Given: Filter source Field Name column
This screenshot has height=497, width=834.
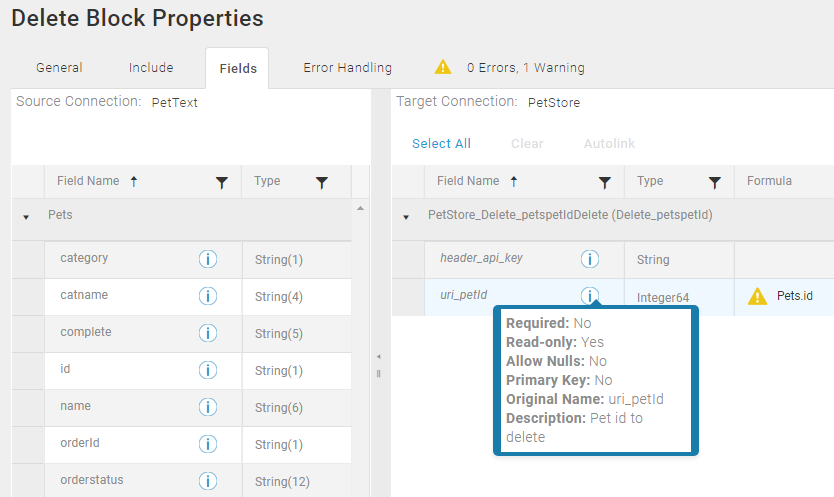Looking at the screenshot, I should pyautogui.click(x=222, y=183).
